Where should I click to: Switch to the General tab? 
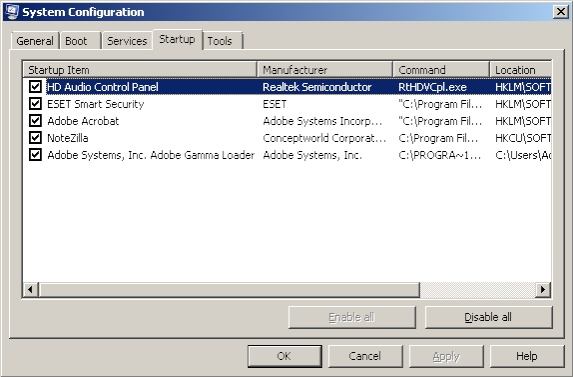(x=35, y=41)
